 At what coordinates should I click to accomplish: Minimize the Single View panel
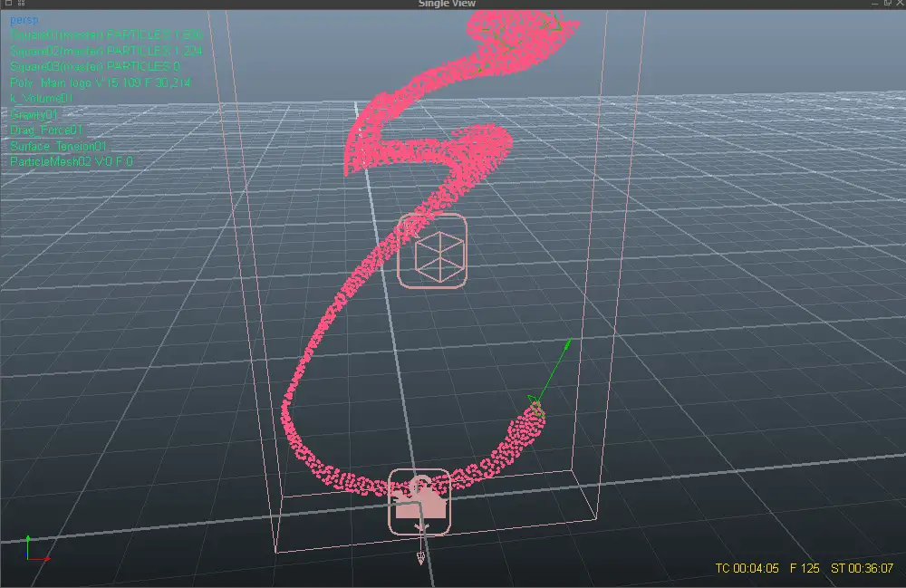click(x=874, y=3)
